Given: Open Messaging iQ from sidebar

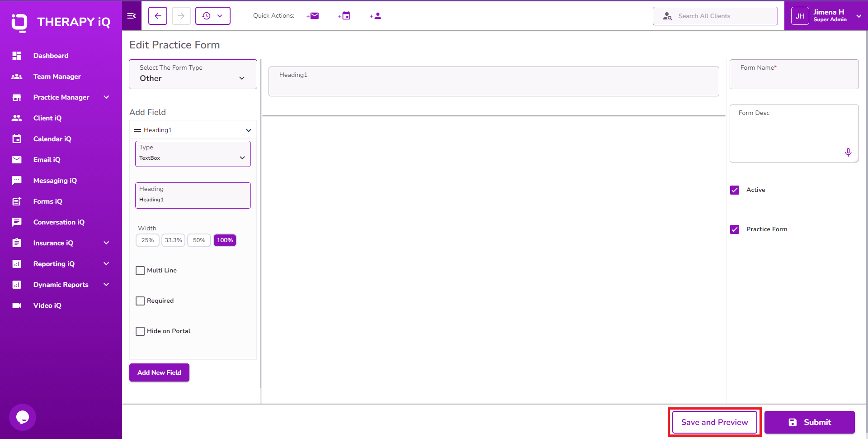Looking at the screenshot, I should tap(55, 181).
